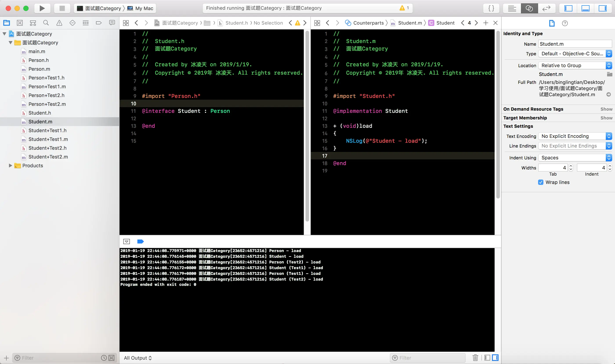Viewport: 615px width, 364px height.
Task: Open the Breakpoint navigator icon
Action: (99, 23)
